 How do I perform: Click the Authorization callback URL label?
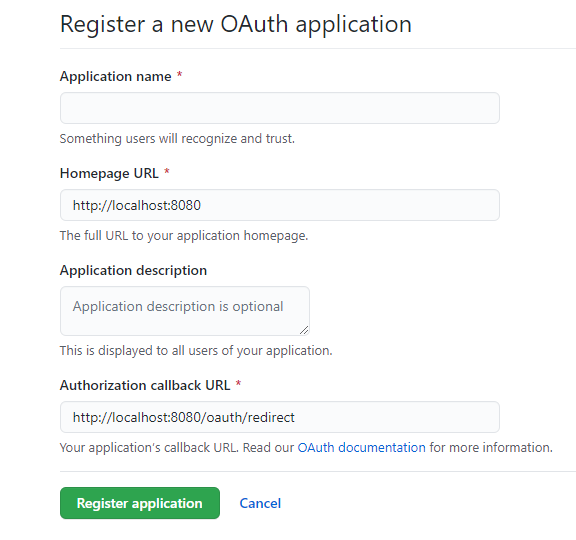[x=145, y=385]
